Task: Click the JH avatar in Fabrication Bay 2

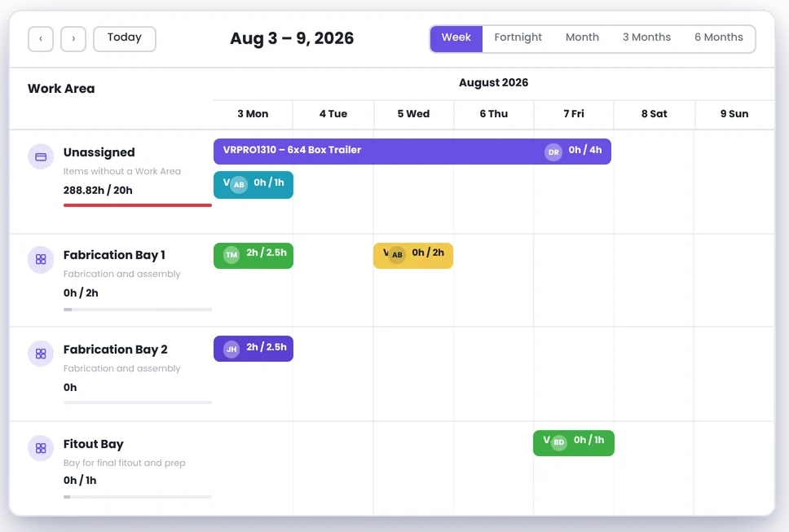Action: tap(231, 349)
